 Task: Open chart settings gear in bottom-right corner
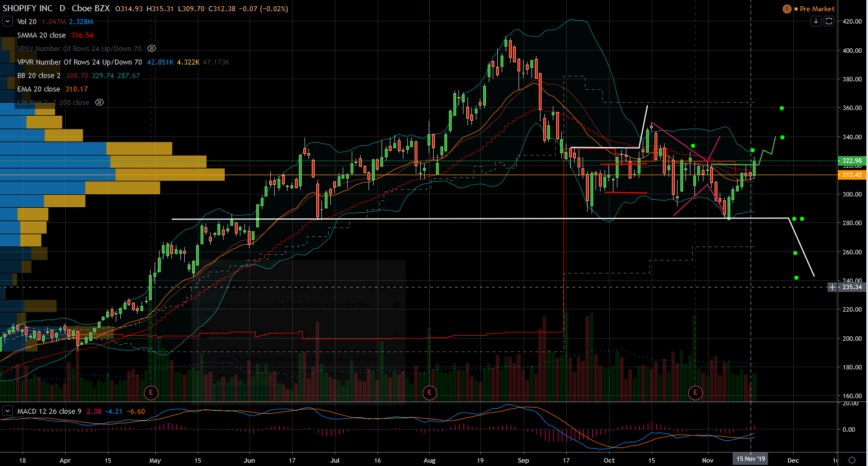pyautogui.click(x=852, y=460)
